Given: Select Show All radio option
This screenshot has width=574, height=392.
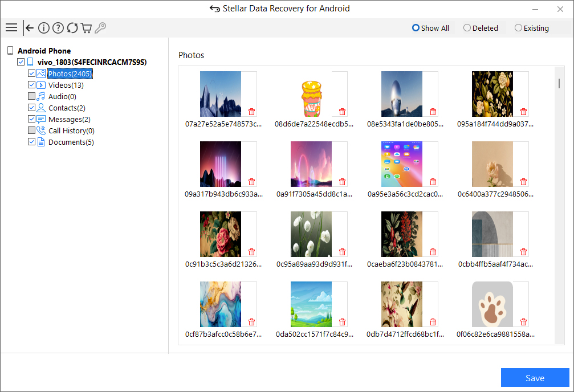Looking at the screenshot, I should [416, 28].
